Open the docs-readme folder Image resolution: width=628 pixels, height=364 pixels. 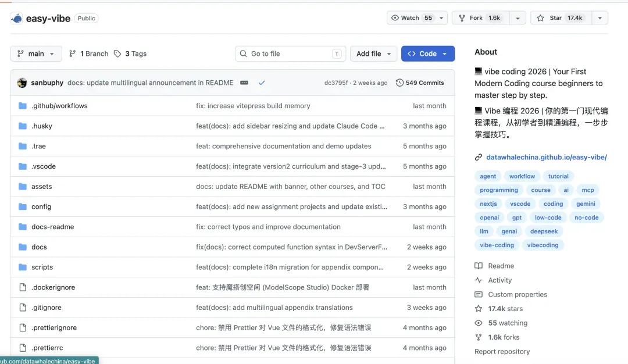pos(52,227)
